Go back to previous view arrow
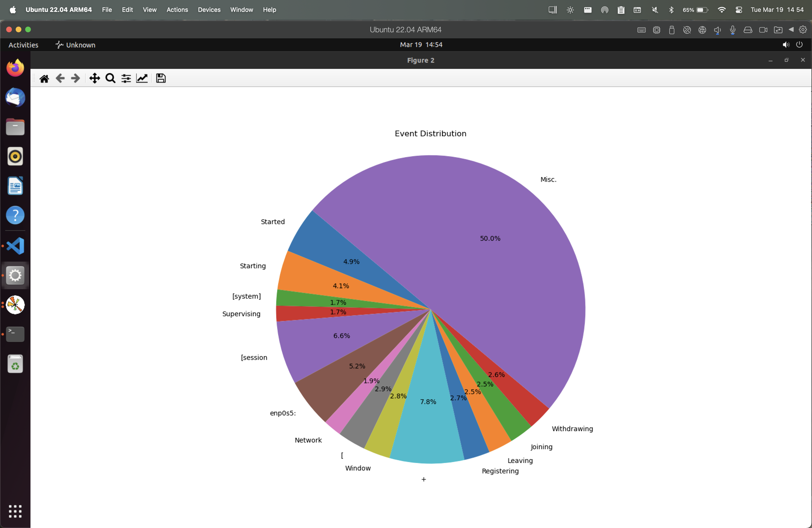Screen dimensions: 812x528 click(60, 78)
